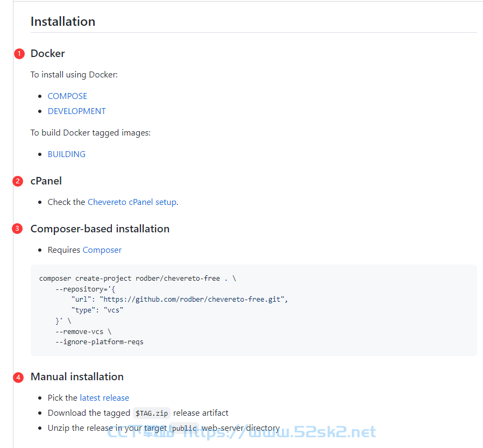Click 'Unzip the release in your target' text
483x448 pixels.
coord(107,428)
